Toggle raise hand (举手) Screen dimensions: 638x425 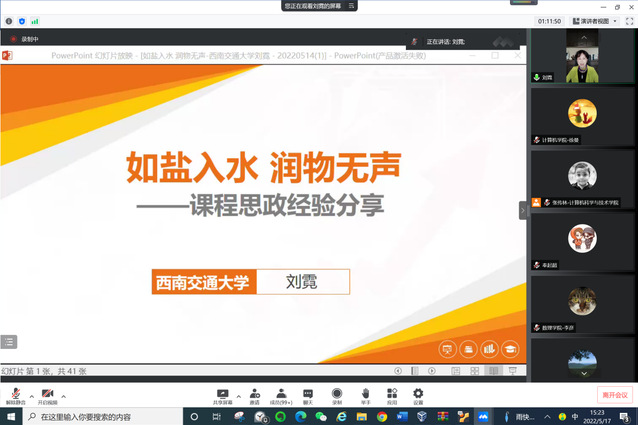tap(365, 393)
